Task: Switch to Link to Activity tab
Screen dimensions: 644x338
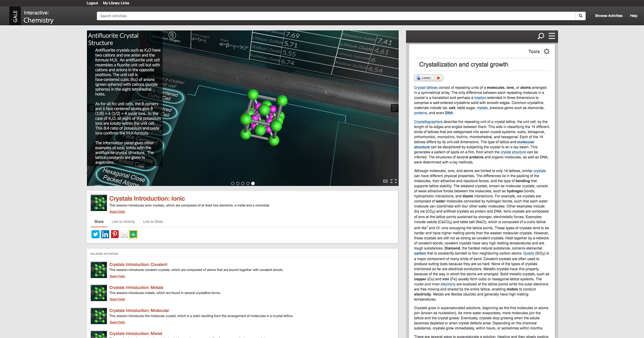Action: point(123,222)
